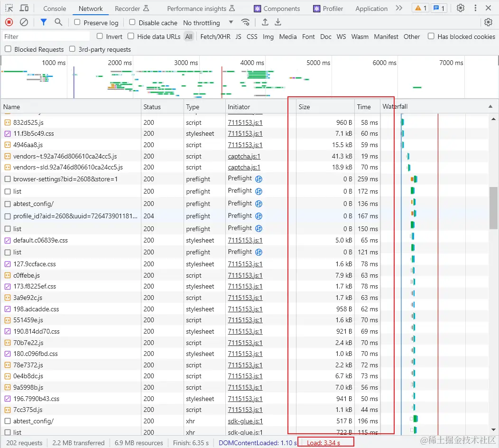Viewport: 499px width, 448px height.
Task: Filter requests by WS type
Action: point(341,37)
